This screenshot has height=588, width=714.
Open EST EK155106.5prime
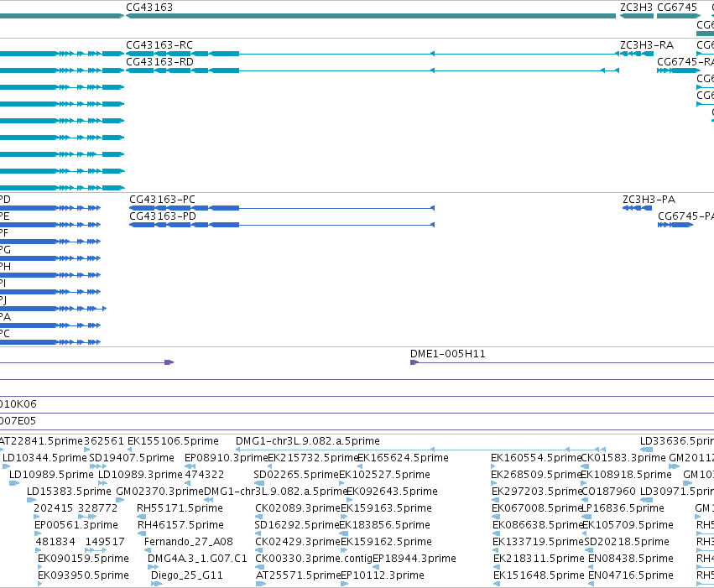click(173, 441)
